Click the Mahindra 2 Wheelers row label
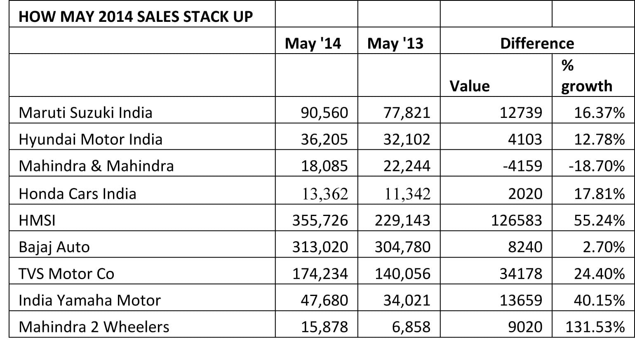This screenshot has width=635, height=364. (94, 327)
